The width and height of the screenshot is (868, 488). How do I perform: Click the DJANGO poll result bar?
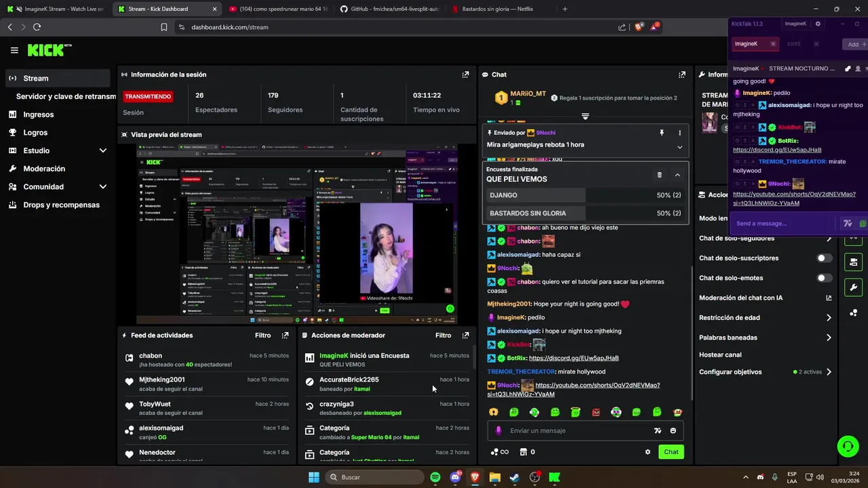585,195
